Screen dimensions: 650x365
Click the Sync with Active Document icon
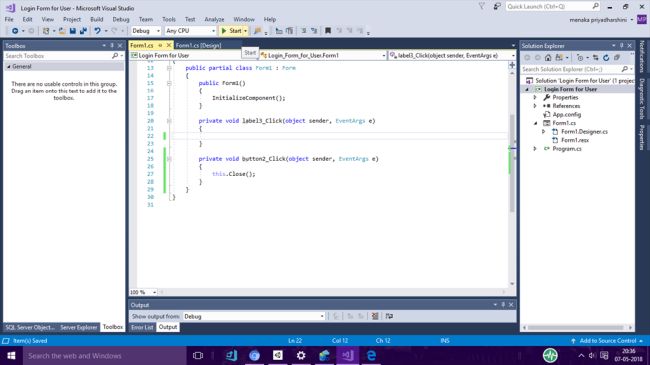[x=595, y=58]
